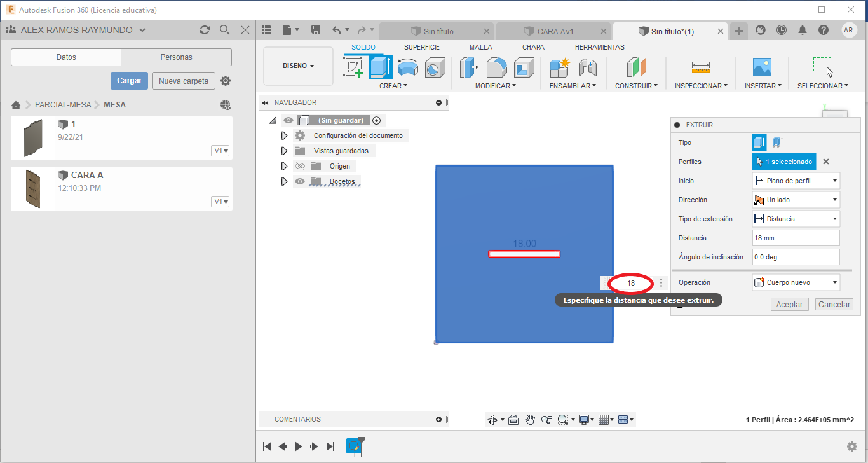868x463 pixels.
Task: Click the window Select tool icon
Action: tap(823, 66)
